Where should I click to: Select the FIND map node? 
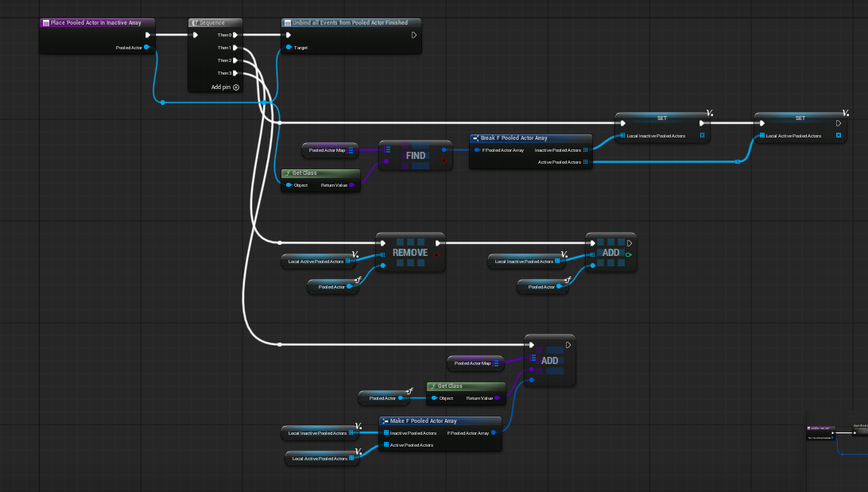[416, 156]
